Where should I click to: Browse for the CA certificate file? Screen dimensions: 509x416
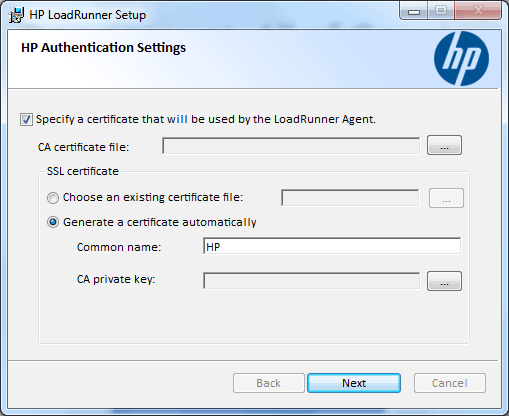(x=444, y=145)
